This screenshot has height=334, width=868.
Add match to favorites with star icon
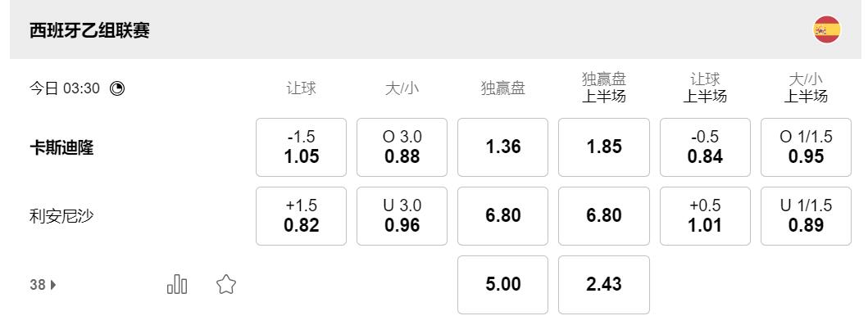(x=226, y=285)
